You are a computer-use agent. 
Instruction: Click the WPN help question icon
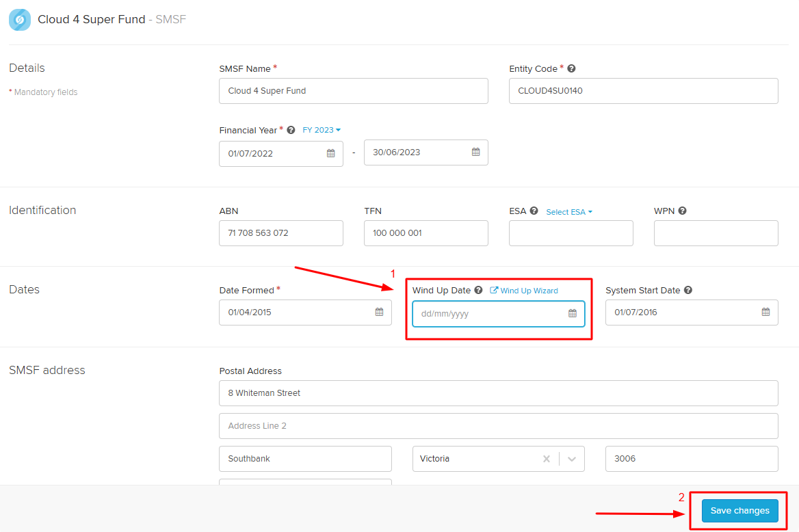coord(682,211)
